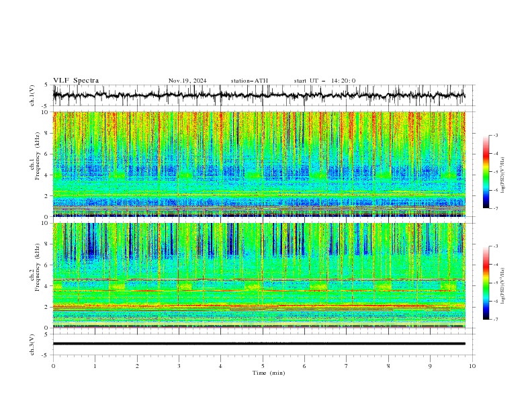Click the '-7' label on ch.2 colorbar
This screenshot has height=411, width=532.
pyautogui.click(x=496, y=320)
